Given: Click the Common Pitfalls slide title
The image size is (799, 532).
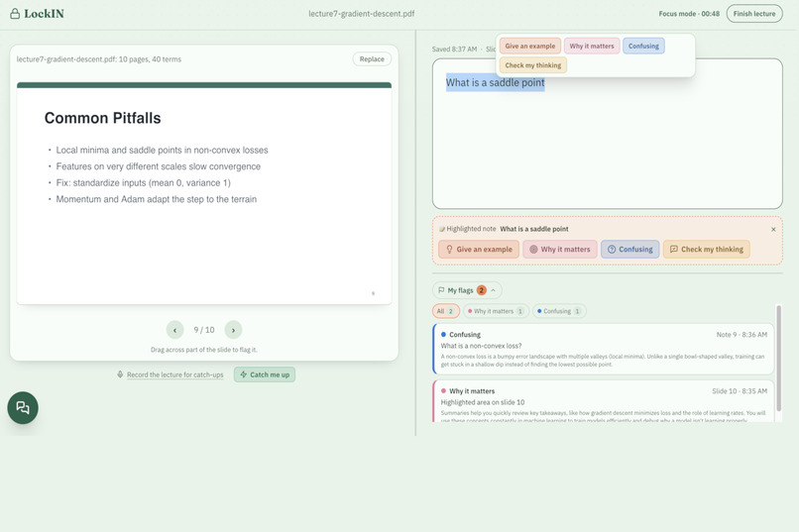Looking at the screenshot, I should 102,118.
